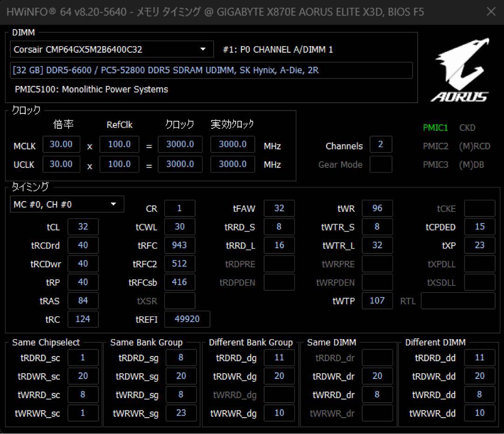504x434 pixels.
Task: Open the Corsair DIMM selection dropdown
Action: pyautogui.click(x=107, y=49)
